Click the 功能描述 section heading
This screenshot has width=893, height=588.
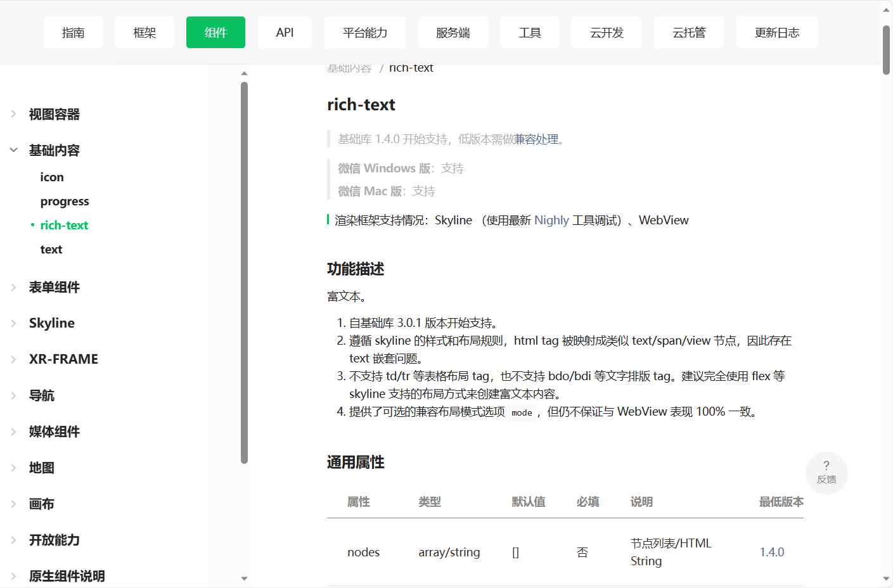point(356,269)
